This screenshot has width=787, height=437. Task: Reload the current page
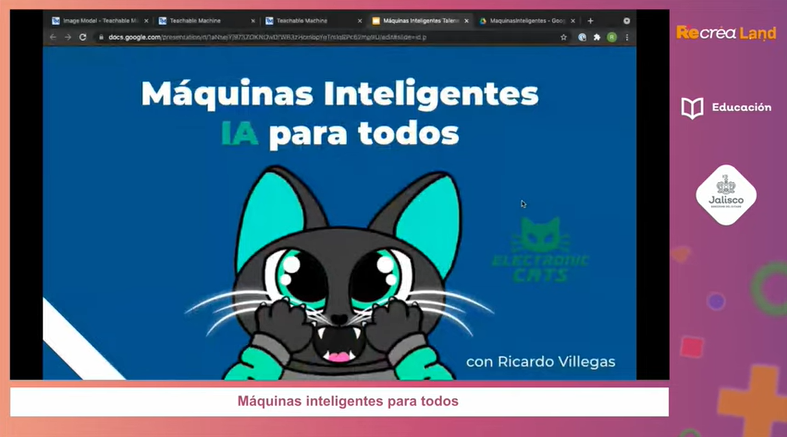point(83,37)
